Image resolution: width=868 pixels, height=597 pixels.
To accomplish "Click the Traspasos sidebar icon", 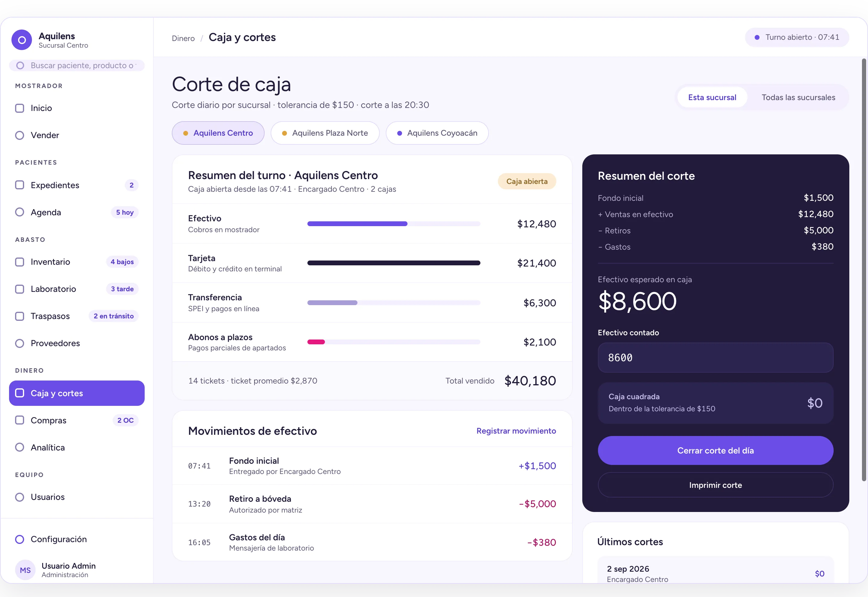I will tap(19, 316).
